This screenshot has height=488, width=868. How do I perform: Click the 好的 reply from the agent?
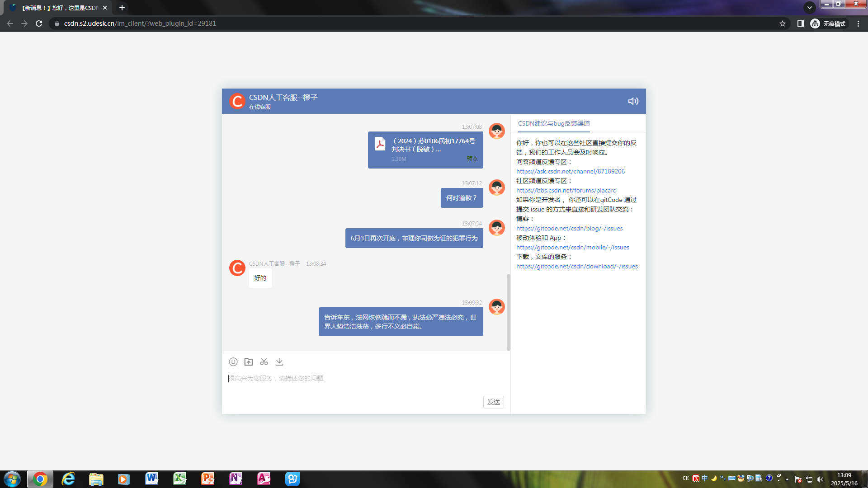click(x=260, y=278)
